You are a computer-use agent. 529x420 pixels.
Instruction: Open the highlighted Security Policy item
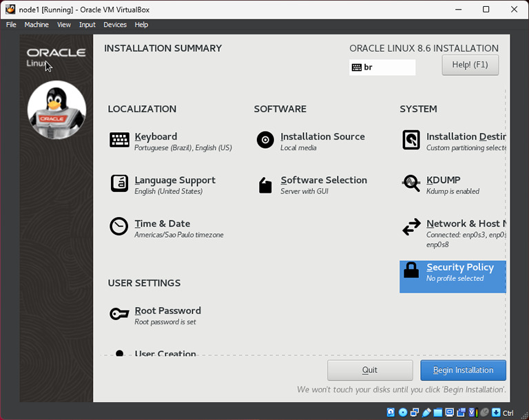(x=453, y=277)
